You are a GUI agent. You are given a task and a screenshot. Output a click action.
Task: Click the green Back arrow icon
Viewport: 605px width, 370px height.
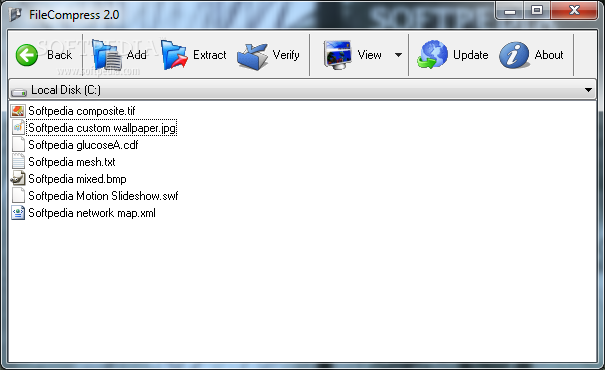[27, 55]
